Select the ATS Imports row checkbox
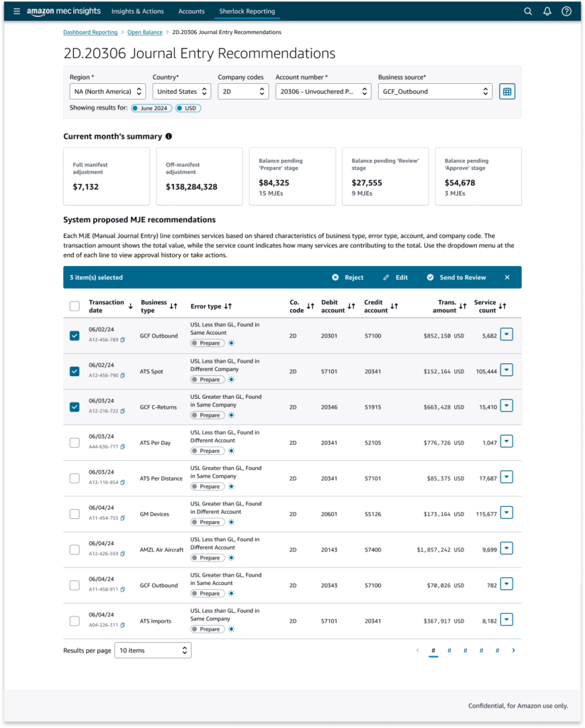This screenshot has height=728, width=585. (75, 621)
